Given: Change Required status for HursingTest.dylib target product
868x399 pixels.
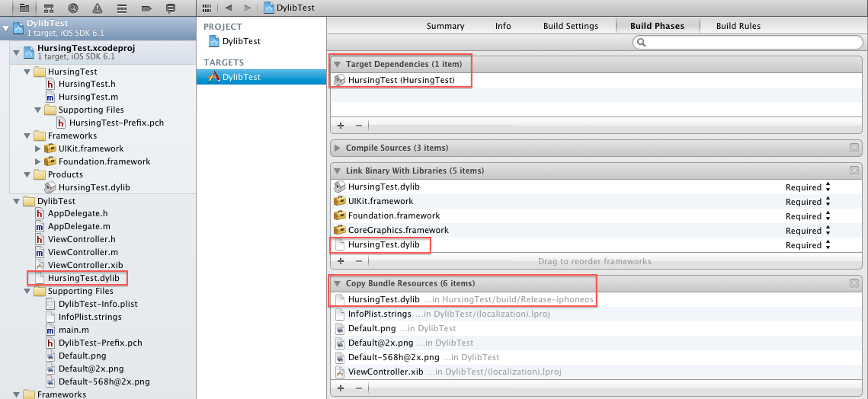Looking at the screenshot, I should point(809,187).
